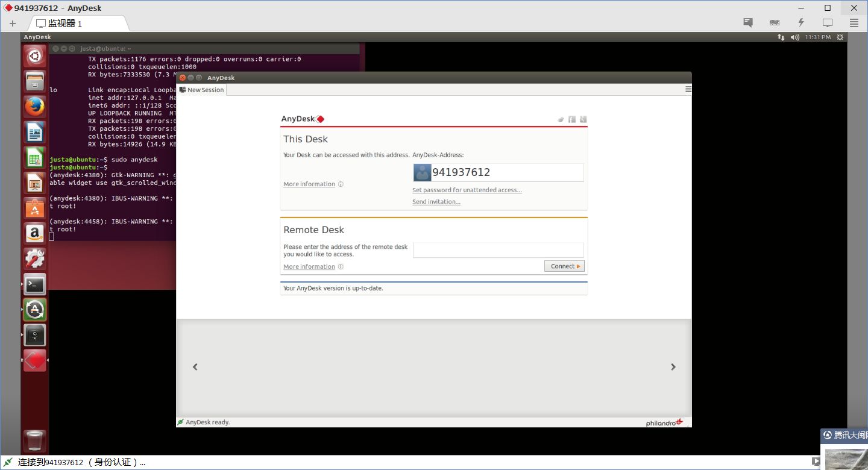Open inner AnyDesk window hamburger menu
Image resolution: width=868 pixels, height=470 pixels.
[x=688, y=89]
